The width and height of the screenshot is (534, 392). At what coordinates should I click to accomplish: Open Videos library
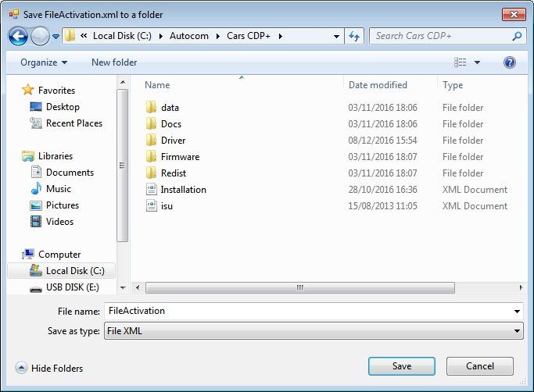pos(59,222)
